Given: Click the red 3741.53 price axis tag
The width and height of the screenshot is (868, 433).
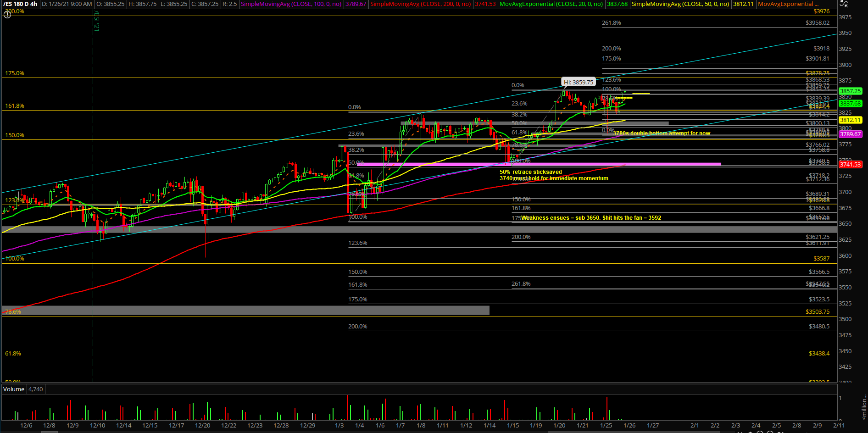Looking at the screenshot, I should click(x=851, y=164).
